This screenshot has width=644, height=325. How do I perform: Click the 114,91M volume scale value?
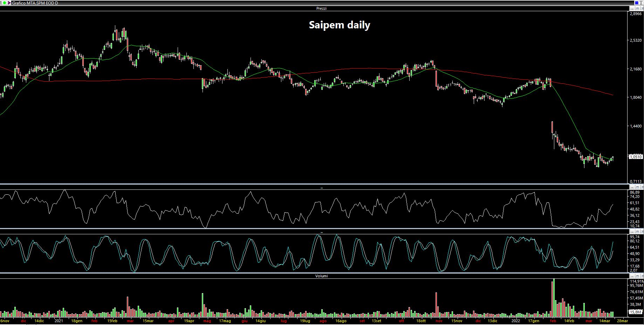coord(637,281)
